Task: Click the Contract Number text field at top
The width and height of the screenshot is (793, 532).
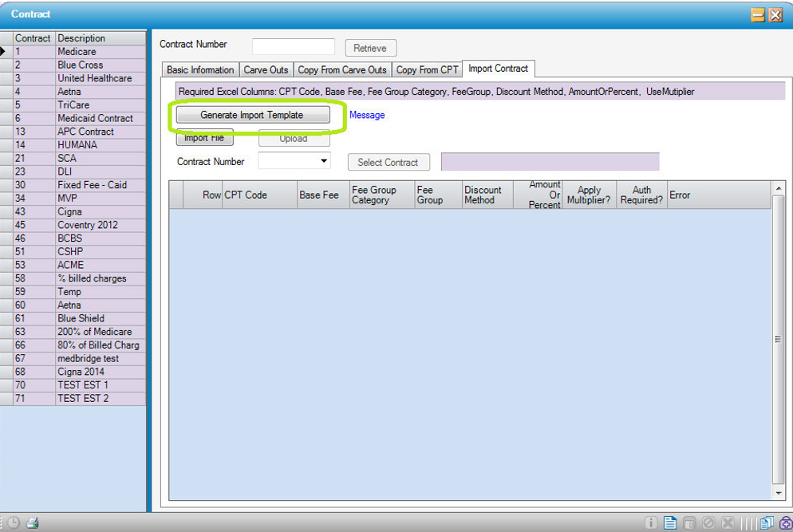Action: 294,46
